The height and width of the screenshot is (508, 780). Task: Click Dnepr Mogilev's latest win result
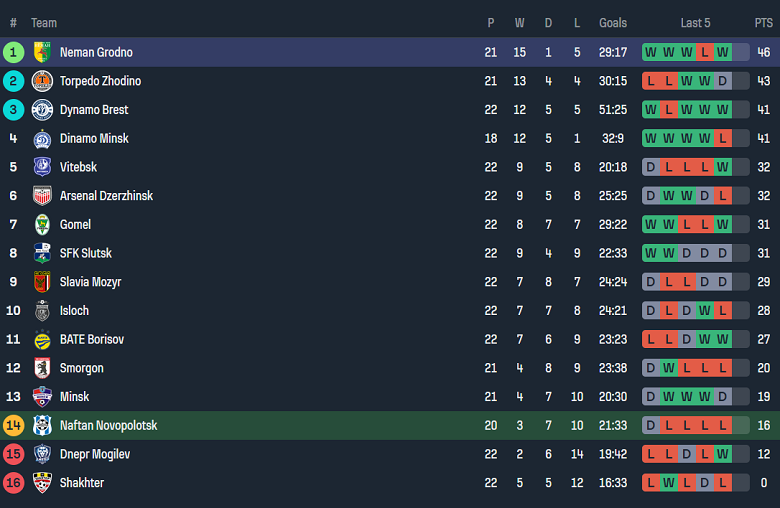[x=723, y=454]
